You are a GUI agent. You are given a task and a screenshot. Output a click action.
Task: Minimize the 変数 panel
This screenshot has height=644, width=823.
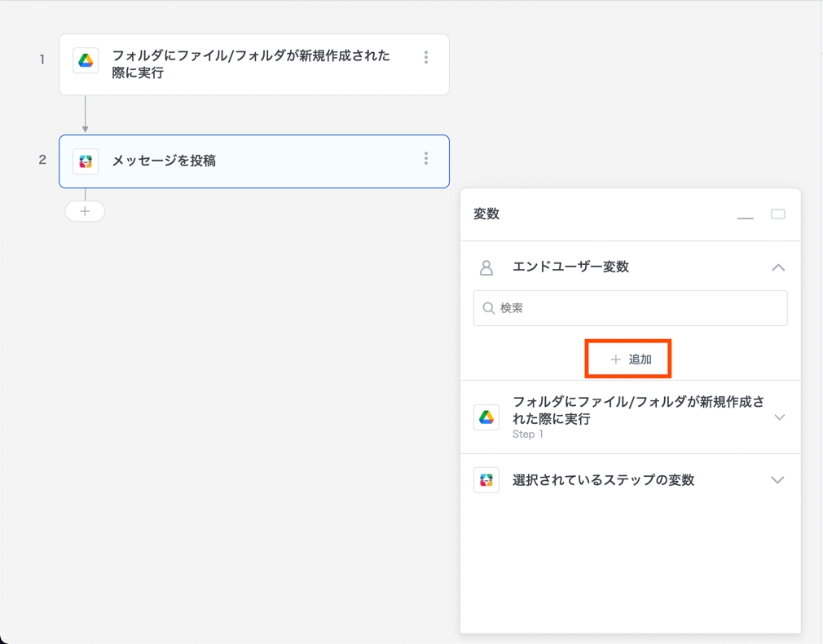[x=745, y=215]
